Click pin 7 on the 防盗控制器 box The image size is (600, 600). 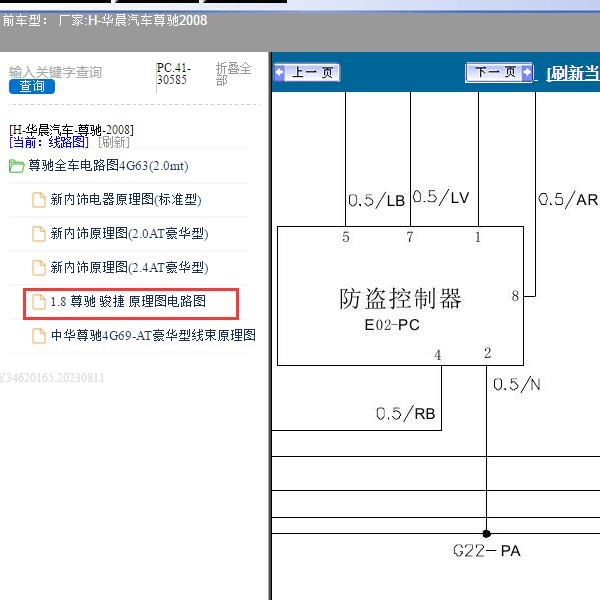410,237
